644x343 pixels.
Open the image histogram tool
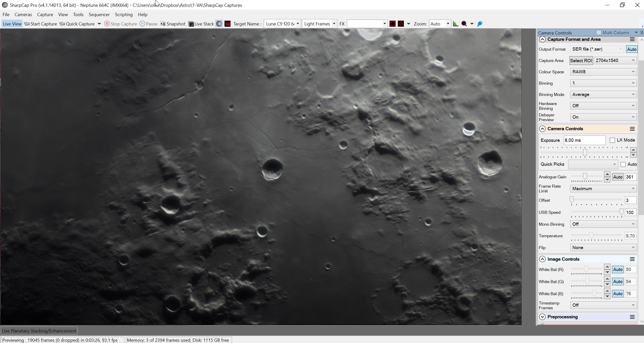click(456, 24)
